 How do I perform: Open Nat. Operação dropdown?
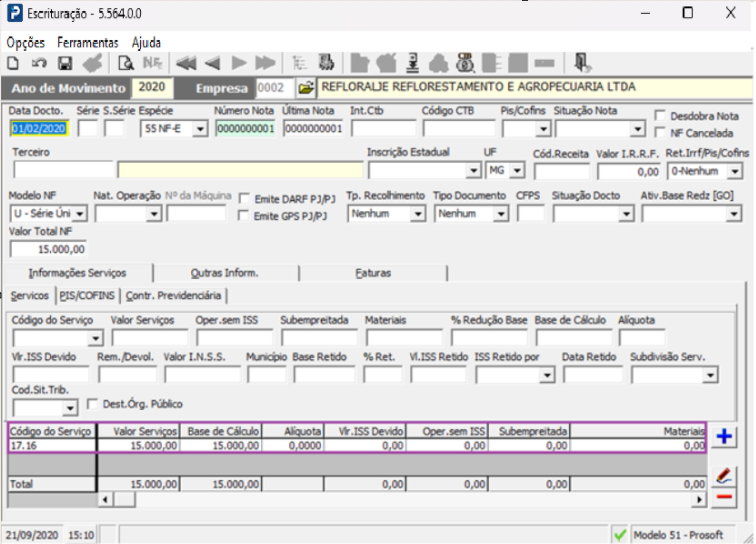tap(154, 213)
